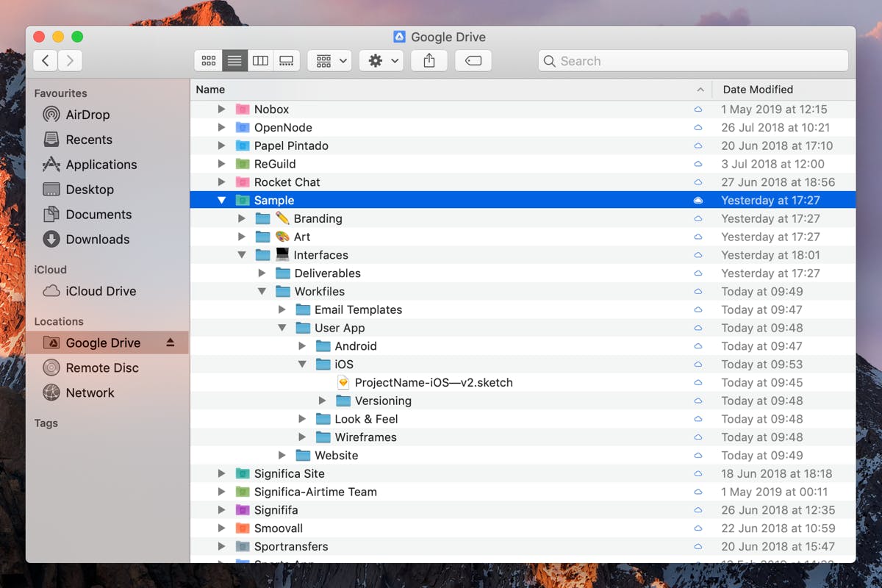Click the Email Templates folder name
This screenshot has height=588, width=882.
[359, 309]
